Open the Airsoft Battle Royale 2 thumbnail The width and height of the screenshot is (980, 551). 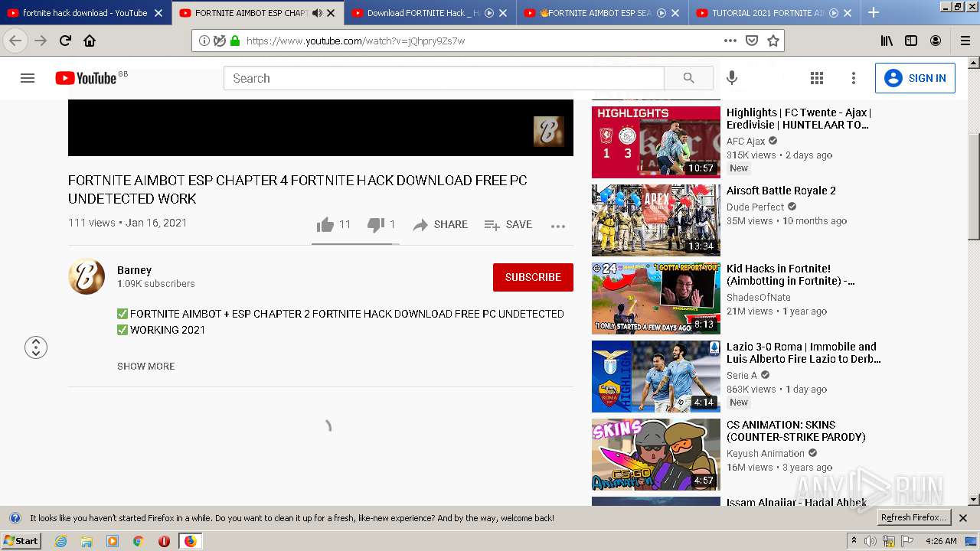point(656,220)
